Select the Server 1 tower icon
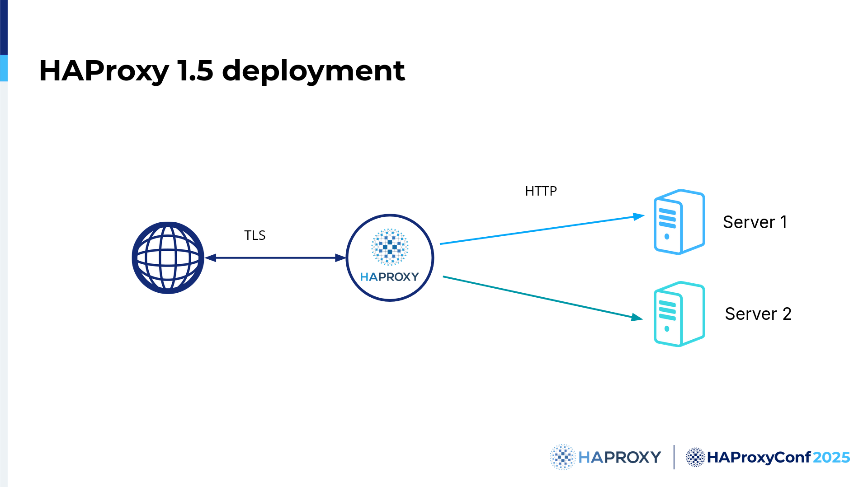 pyautogui.click(x=679, y=222)
